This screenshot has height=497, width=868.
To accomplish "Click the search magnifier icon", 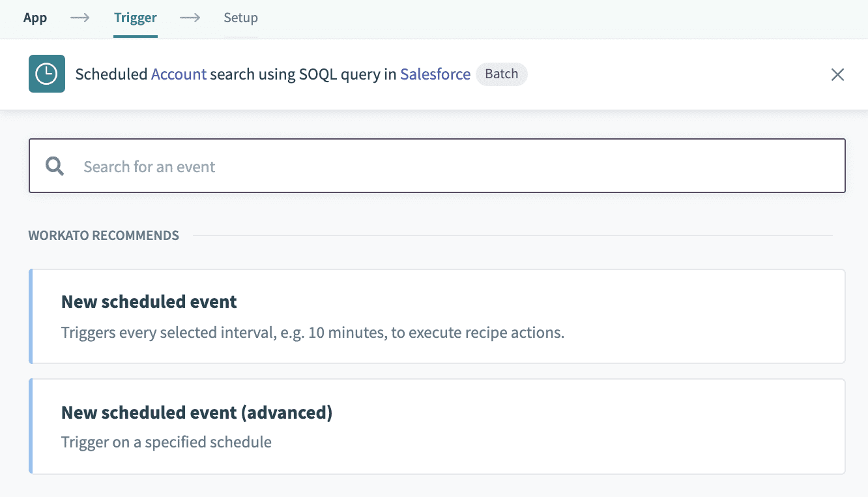I will point(55,166).
